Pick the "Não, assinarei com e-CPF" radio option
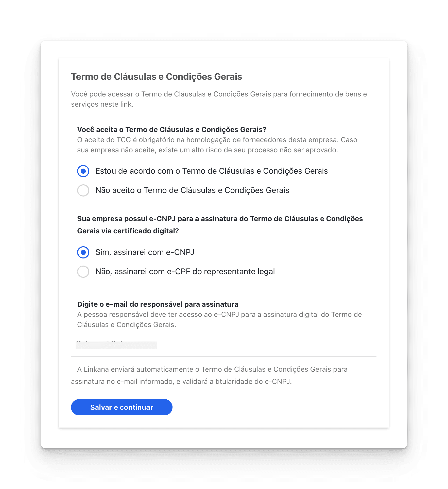 83,271
